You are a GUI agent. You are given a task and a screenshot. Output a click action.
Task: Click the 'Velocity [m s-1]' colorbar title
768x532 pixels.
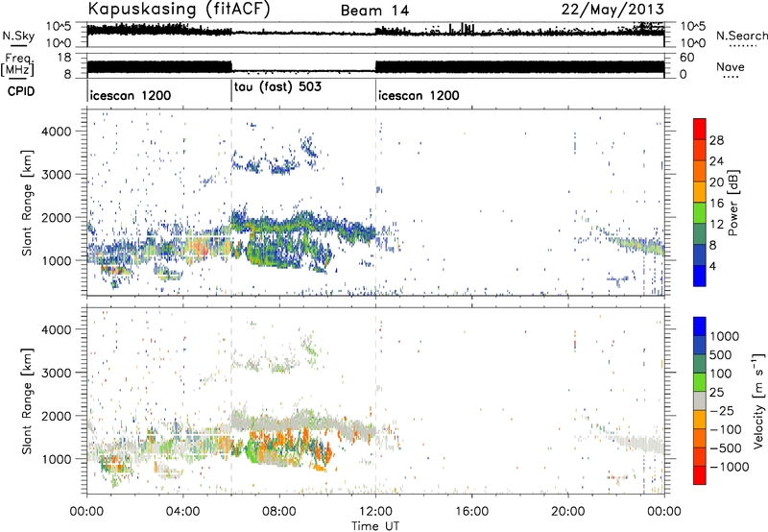[x=758, y=400]
